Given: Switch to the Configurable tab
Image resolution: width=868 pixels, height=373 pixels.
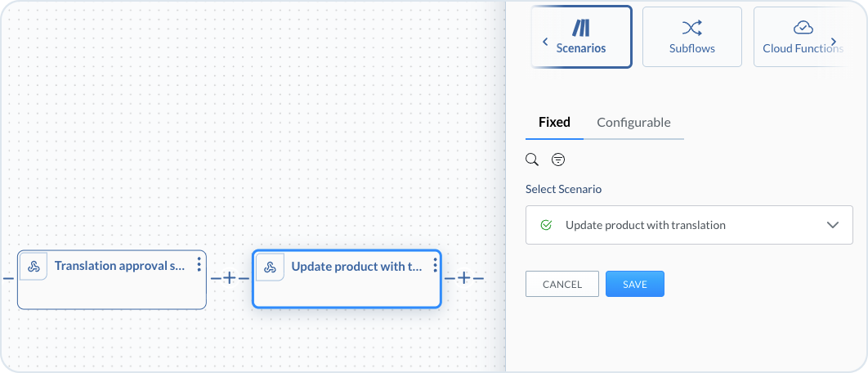Looking at the screenshot, I should pos(633,123).
